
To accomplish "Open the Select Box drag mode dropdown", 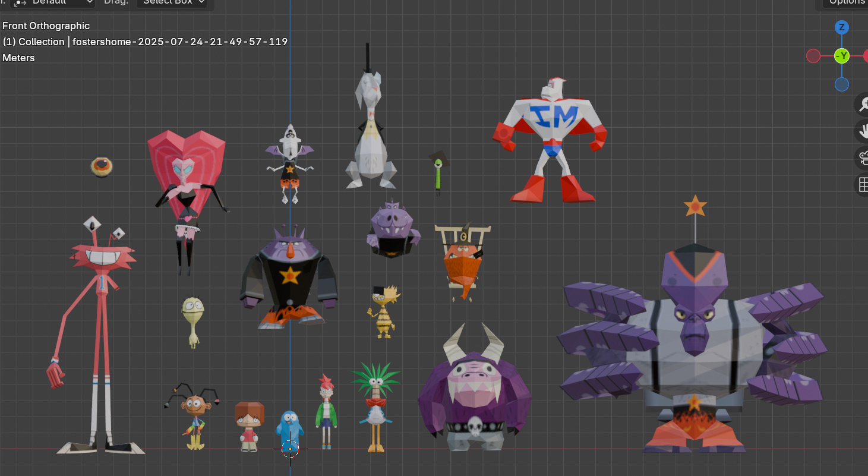I will (x=173, y=3).
